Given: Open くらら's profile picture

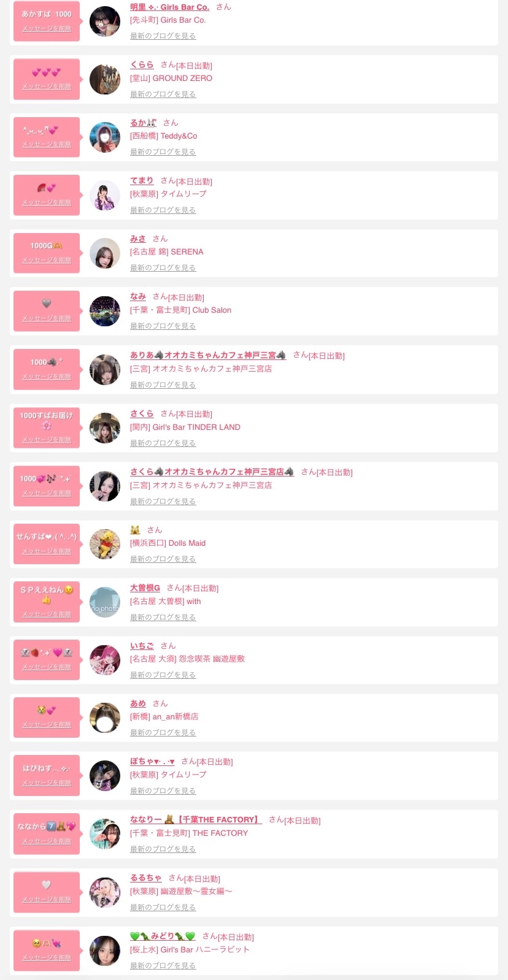Looking at the screenshot, I should tap(105, 79).
